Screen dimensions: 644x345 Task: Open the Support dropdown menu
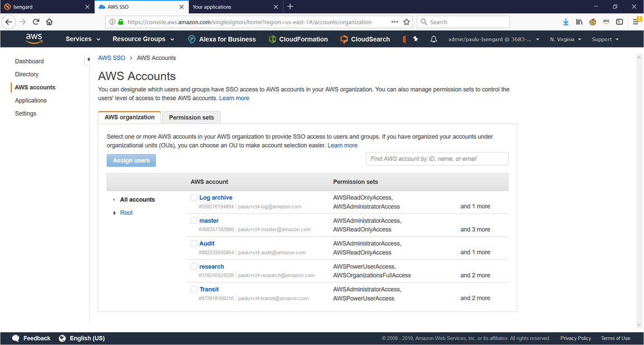click(x=605, y=39)
